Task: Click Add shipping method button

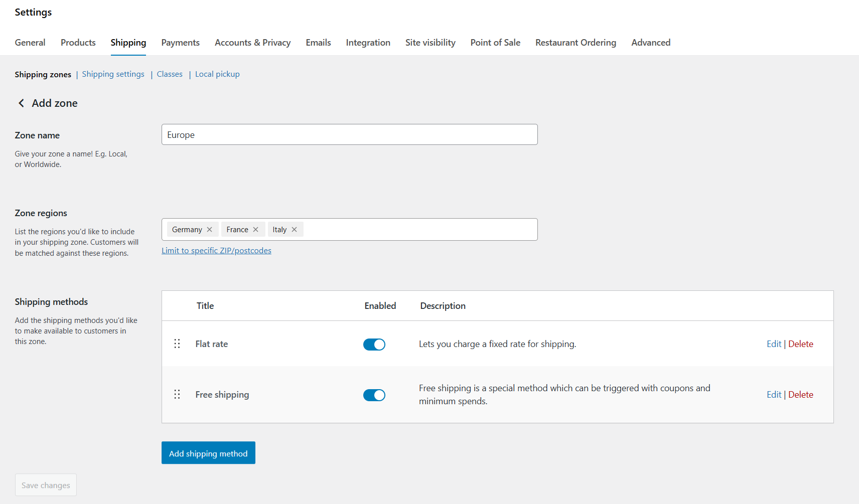Action: pos(208,453)
